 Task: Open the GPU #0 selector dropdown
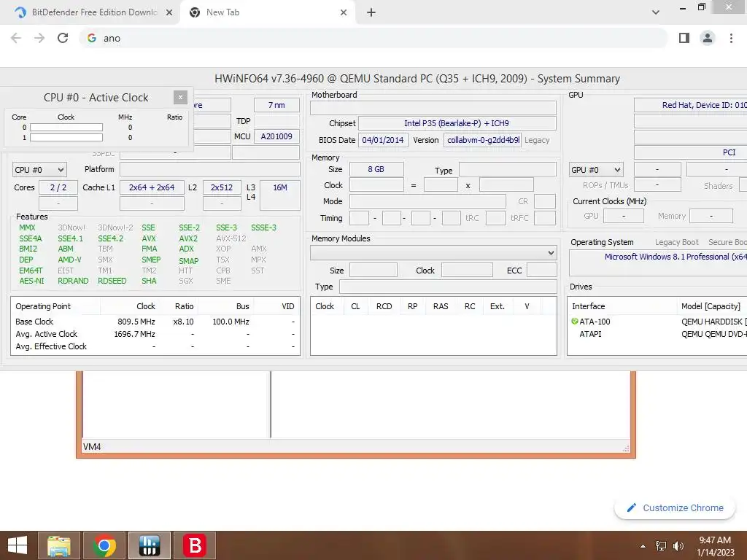click(x=596, y=169)
